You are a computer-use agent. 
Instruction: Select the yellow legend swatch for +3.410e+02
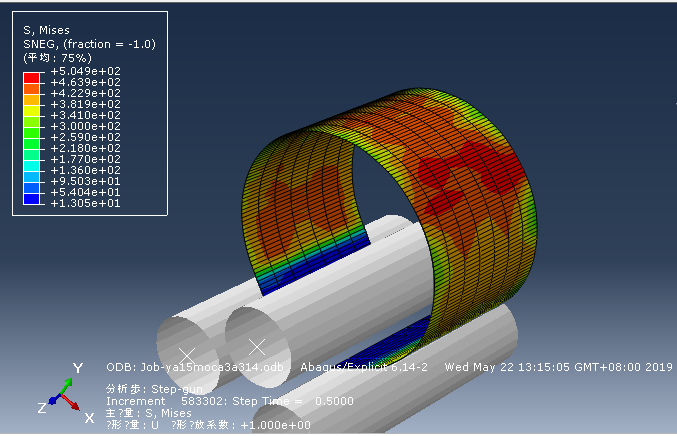32,111
